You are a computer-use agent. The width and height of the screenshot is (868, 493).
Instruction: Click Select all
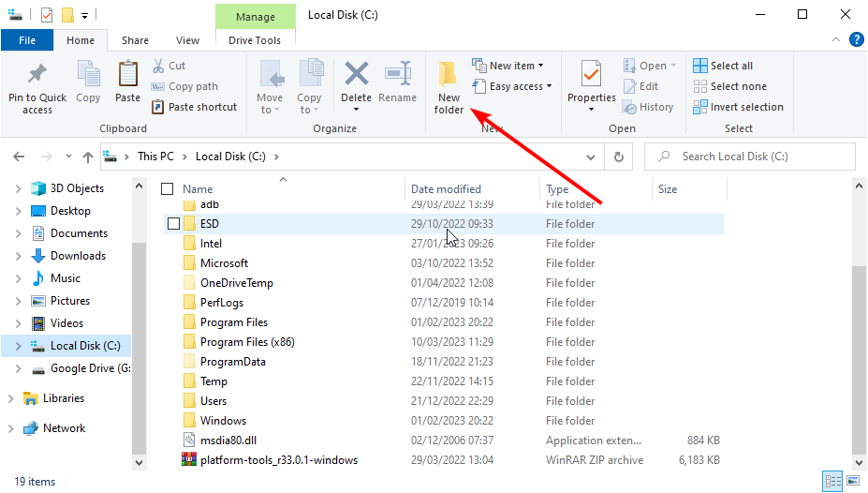723,66
